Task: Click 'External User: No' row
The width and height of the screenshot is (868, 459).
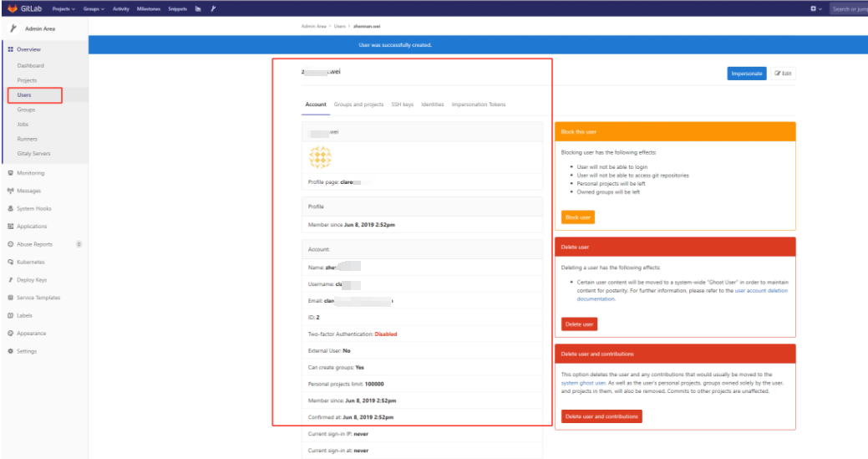Action: [422, 350]
